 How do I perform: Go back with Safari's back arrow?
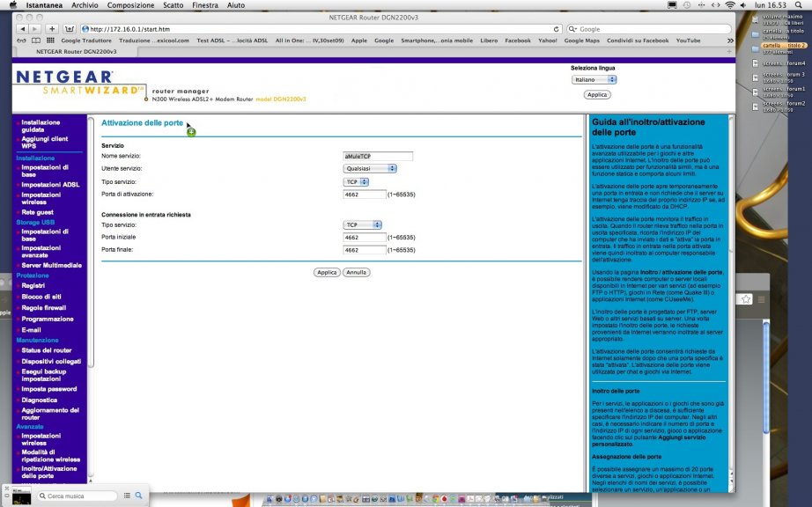click(22, 29)
